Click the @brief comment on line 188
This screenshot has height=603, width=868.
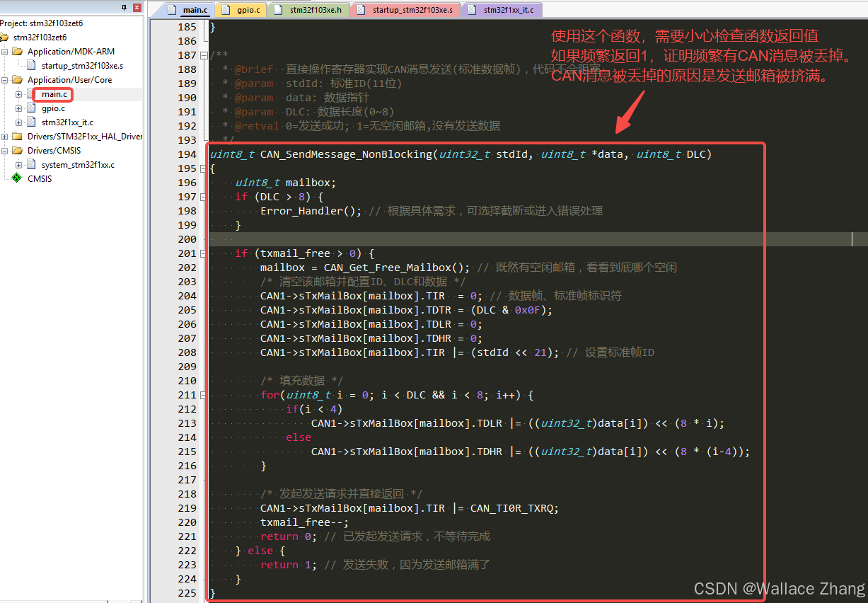(417, 69)
